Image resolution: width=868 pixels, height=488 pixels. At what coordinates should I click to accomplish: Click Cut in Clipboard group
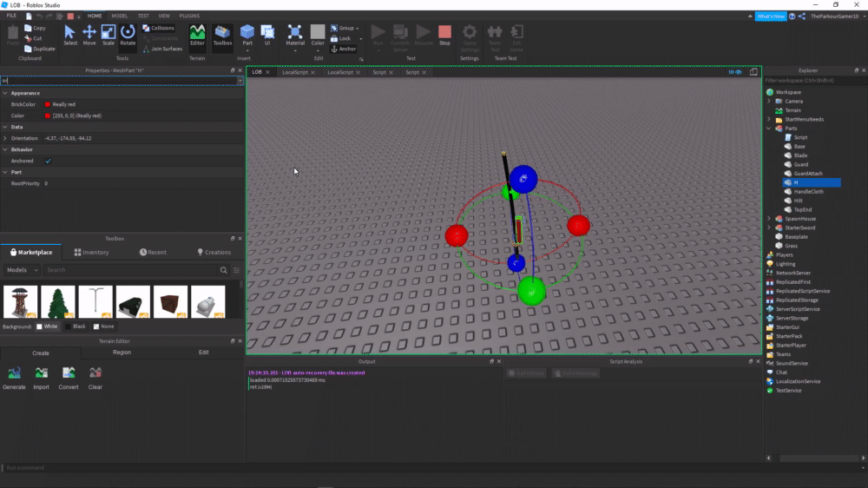[34, 38]
